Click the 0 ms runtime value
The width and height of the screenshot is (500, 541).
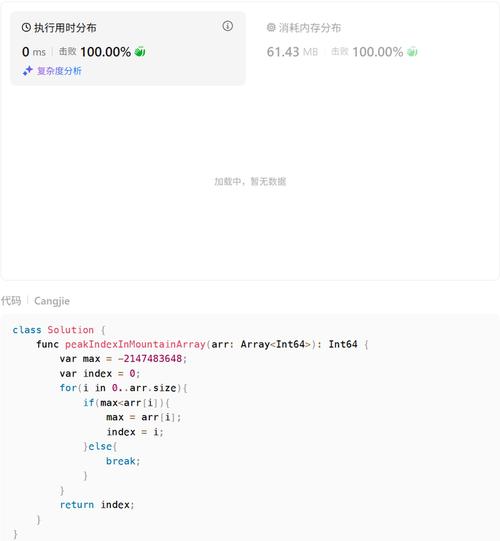point(34,52)
